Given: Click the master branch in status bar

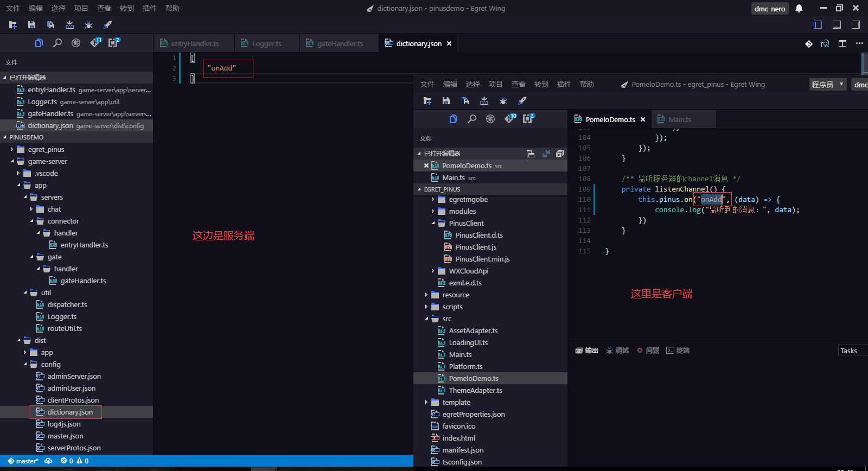Looking at the screenshot, I should 23,461.
